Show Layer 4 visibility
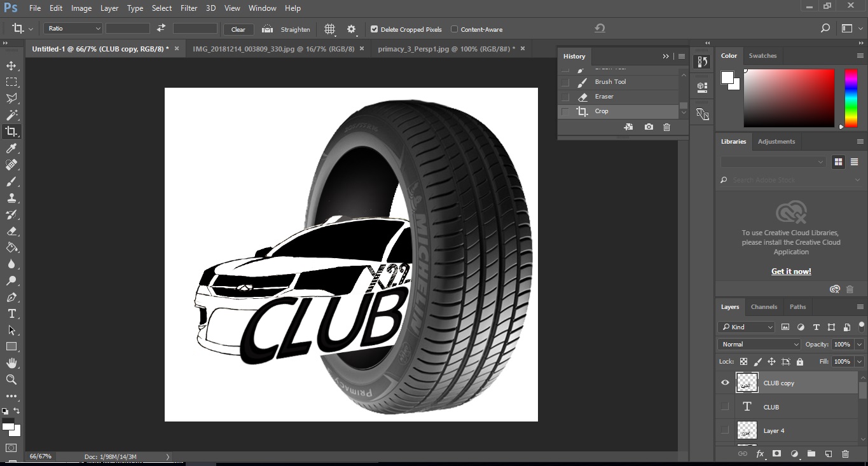Screen dimensions: 868x466 pyautogui.click(x=725, y=430)
